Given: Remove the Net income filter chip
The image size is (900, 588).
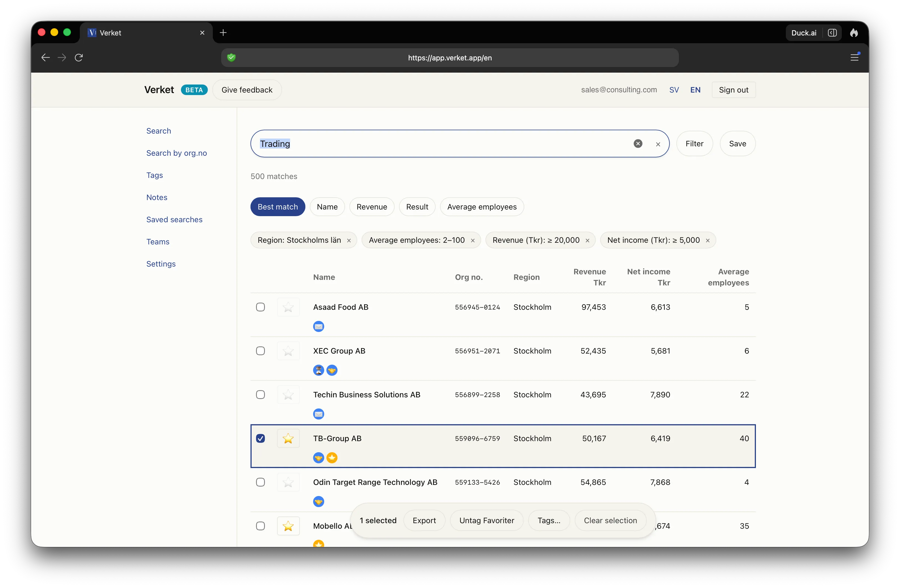Looking at the screenshot, I should point(707,241).
